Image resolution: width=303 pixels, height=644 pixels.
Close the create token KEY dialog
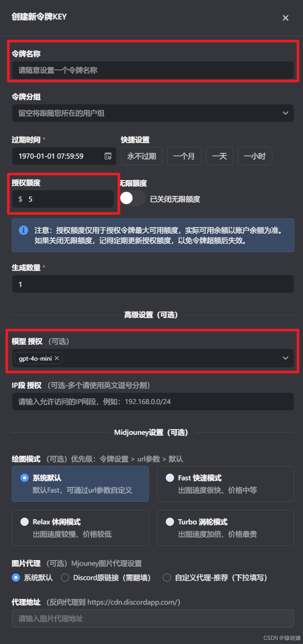[286, 18]
